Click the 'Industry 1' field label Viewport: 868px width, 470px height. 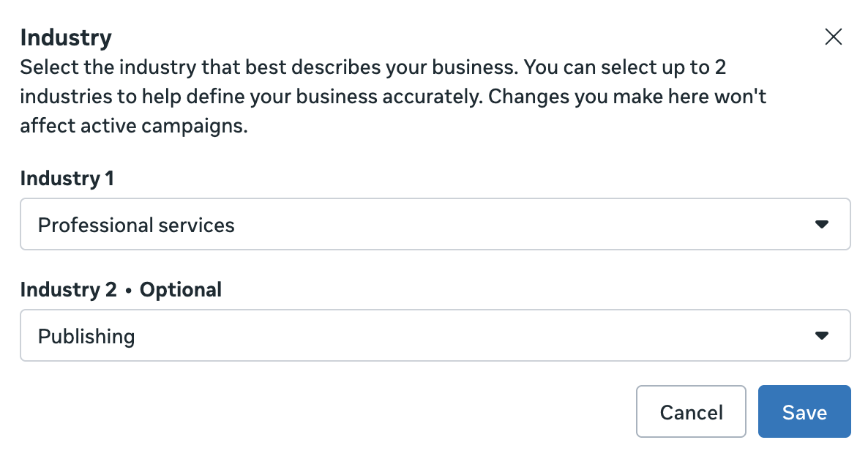click(67, 179)
